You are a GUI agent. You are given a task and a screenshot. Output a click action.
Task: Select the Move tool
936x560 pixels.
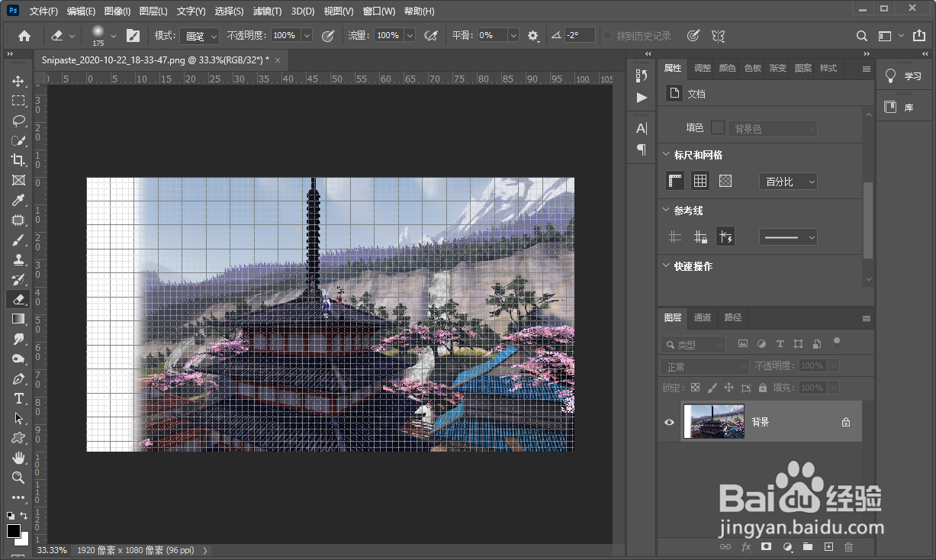click(18, 81)
